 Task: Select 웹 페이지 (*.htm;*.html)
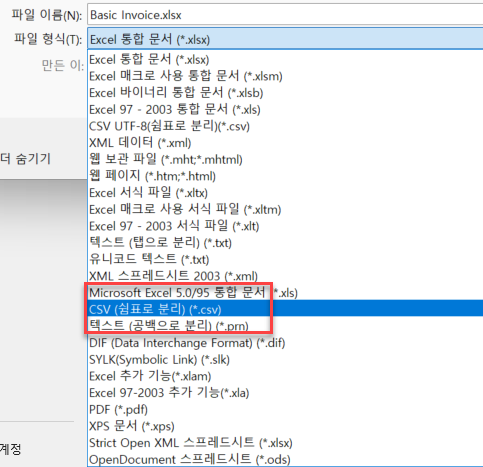pyautogui.click(x=285, y=176)
